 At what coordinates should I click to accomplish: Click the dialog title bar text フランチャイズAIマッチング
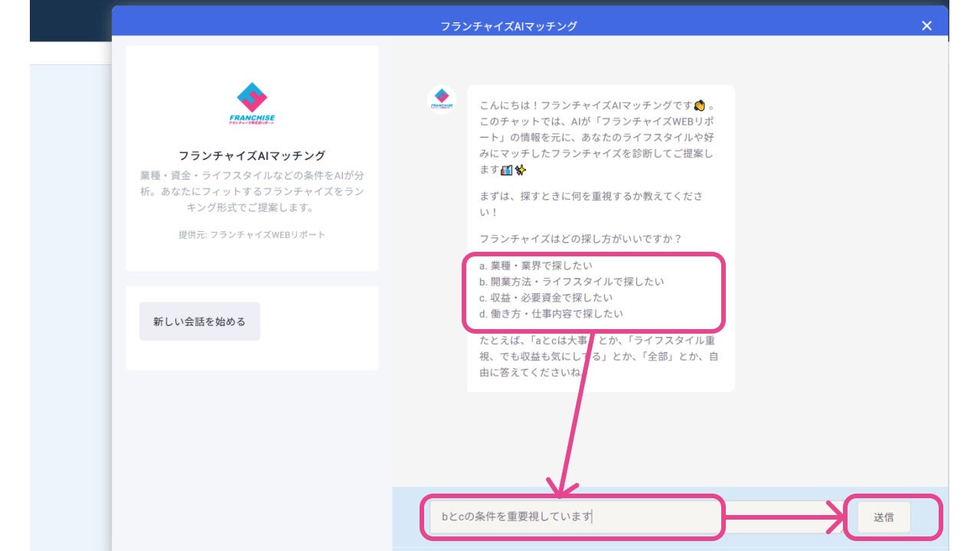[508, 26]
